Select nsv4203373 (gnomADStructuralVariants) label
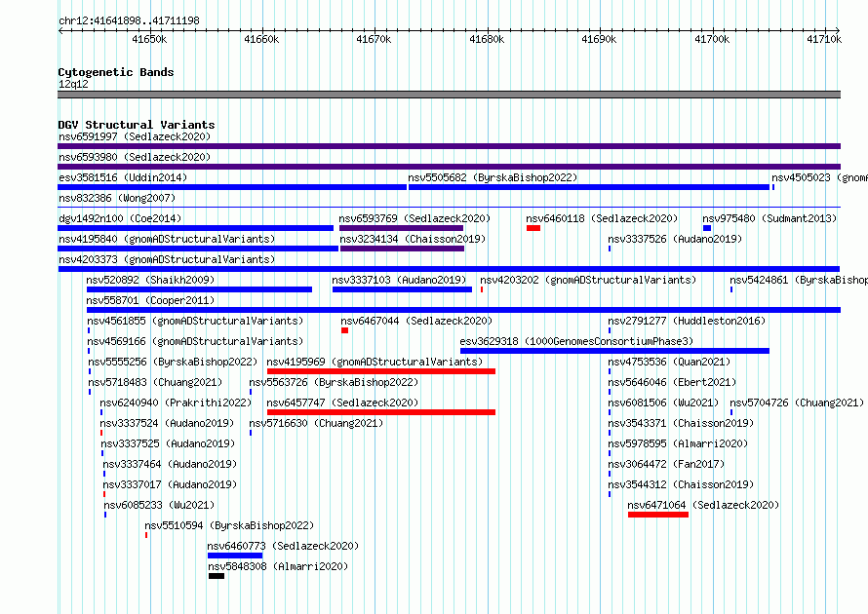Viewport: 868px width, 614px height. (x=167, y=259)
